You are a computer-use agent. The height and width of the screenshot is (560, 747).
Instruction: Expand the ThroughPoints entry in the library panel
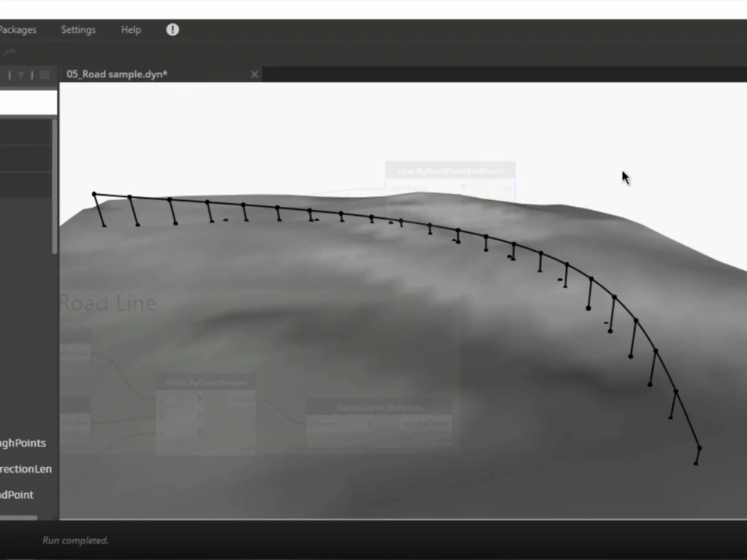[x=22, y=443]
